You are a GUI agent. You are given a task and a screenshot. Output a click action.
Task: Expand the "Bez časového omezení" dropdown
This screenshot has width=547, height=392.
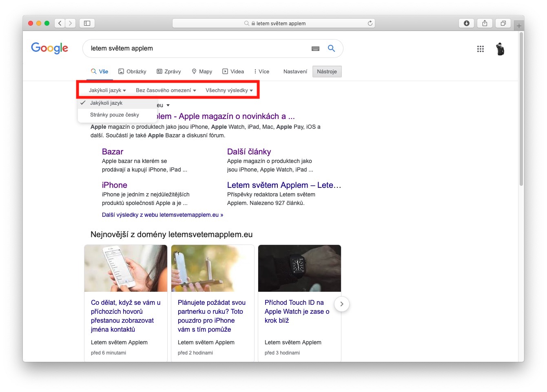click(166, 90)
